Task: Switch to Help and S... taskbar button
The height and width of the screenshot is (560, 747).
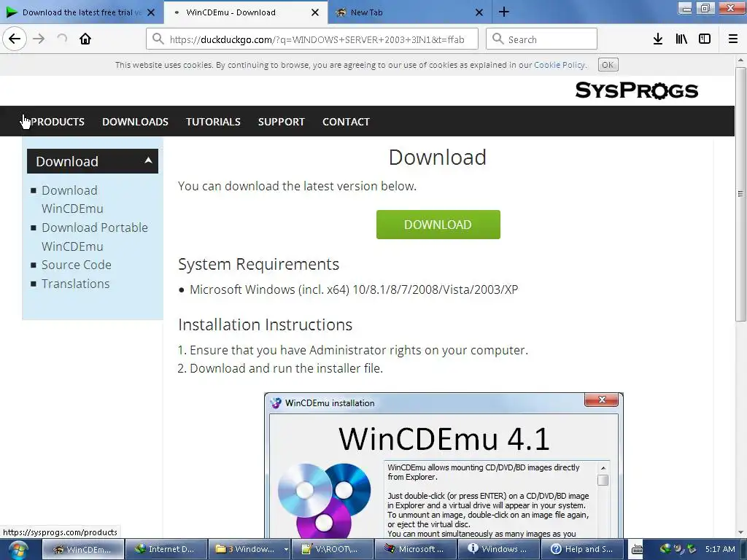Action: 582,549
